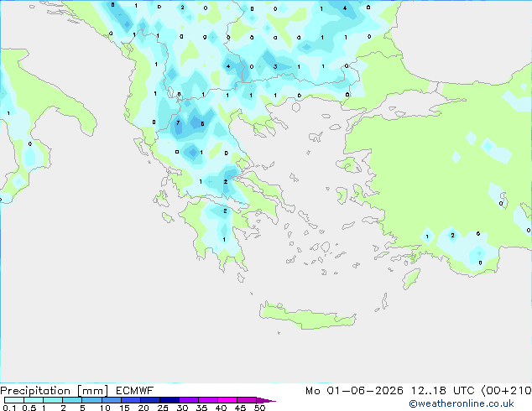Image resolution: width=532 pixels, height=411 pixels.
Task: Click the "25" legend scale label
Action: (163, 408)
